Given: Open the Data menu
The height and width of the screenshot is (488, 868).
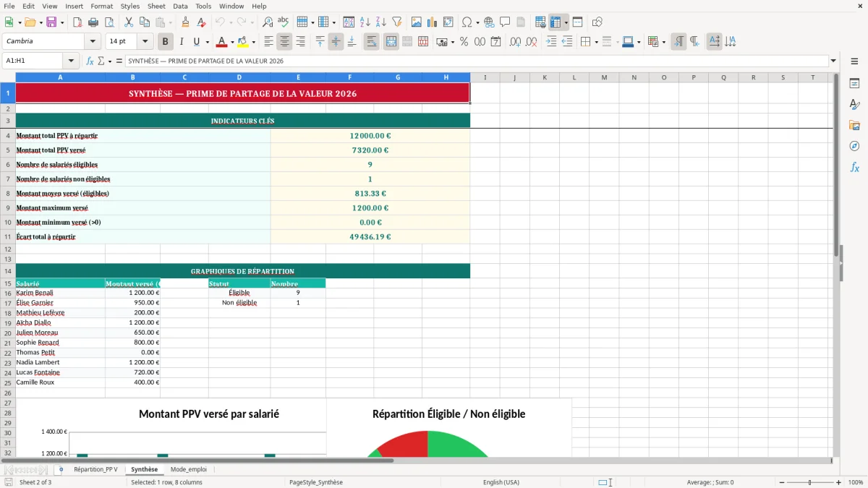Looking at the screenshot, I should tap(180, 6).
